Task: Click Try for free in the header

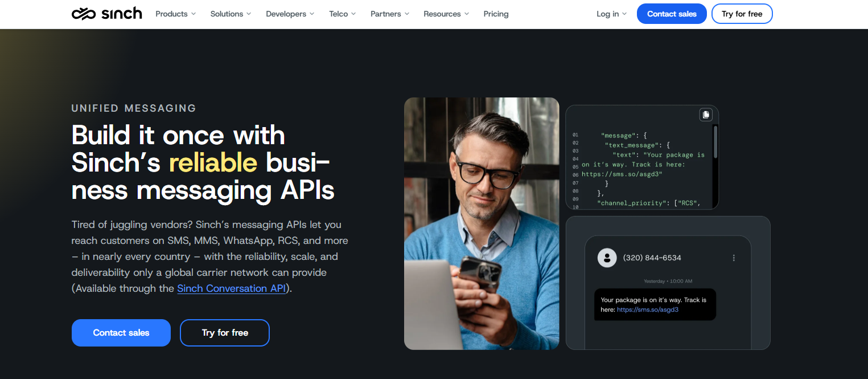Action: tap(742, 14)
